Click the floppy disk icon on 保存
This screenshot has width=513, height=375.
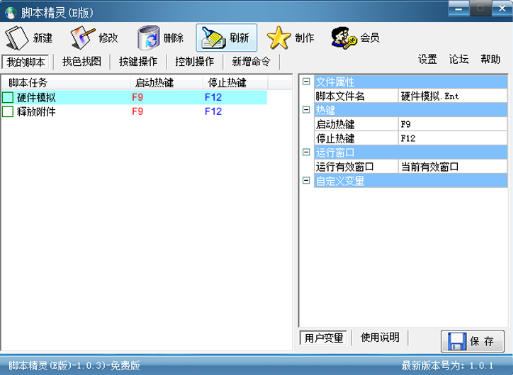(457, 341)
